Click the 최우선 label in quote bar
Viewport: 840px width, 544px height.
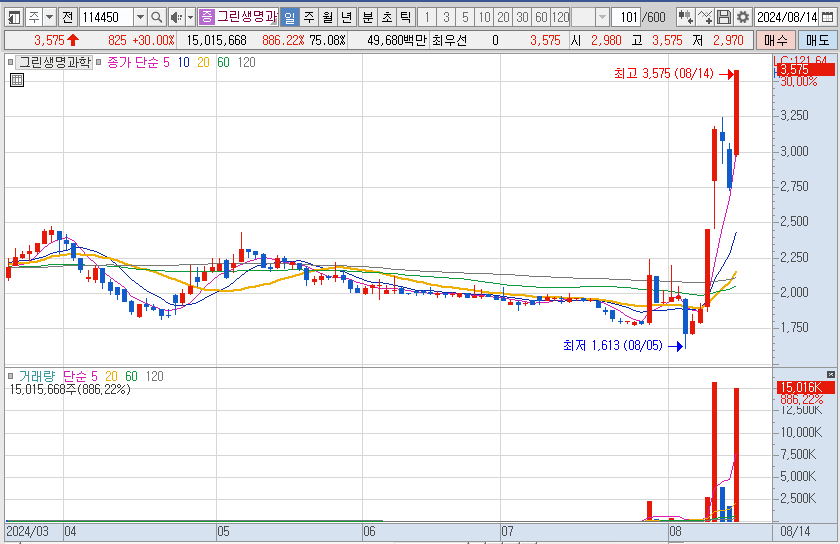(x=449, y=40)
